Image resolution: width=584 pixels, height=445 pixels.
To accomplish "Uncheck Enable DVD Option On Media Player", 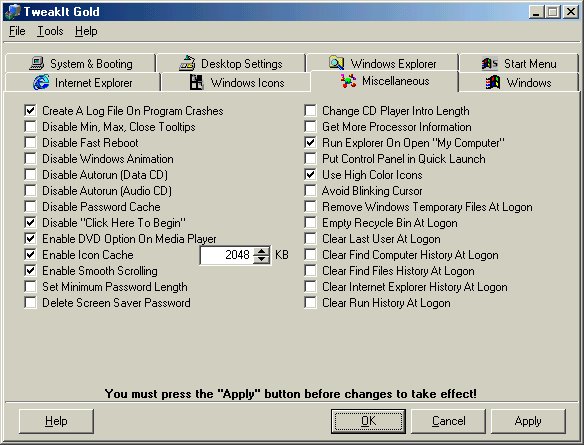I will click(31, 239).
